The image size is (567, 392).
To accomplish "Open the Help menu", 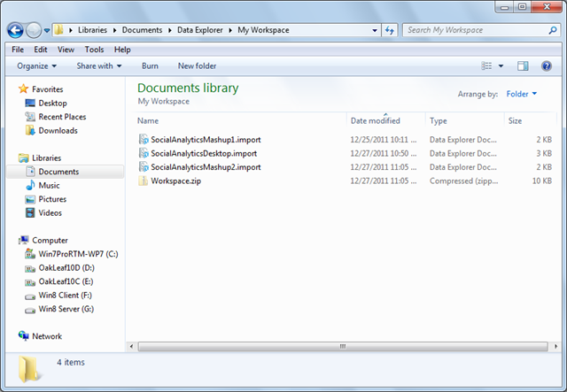I will pyautogui.click(x=122, y=50).
